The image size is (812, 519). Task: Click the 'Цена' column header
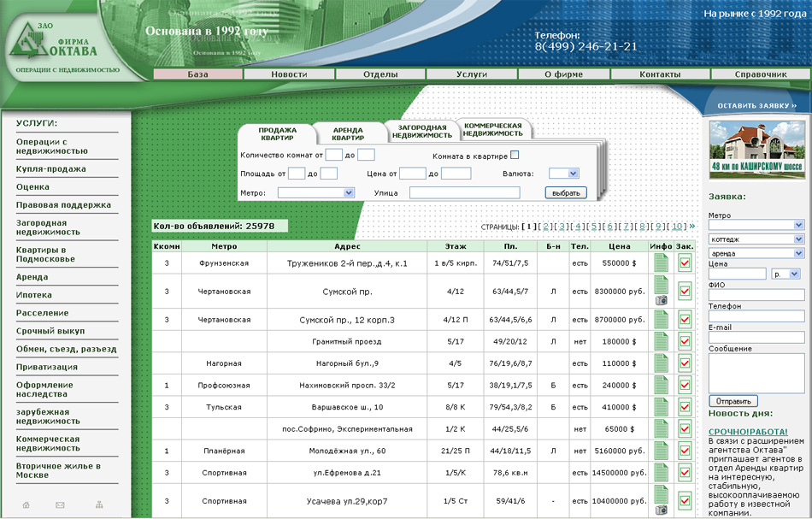click(620, 246)
